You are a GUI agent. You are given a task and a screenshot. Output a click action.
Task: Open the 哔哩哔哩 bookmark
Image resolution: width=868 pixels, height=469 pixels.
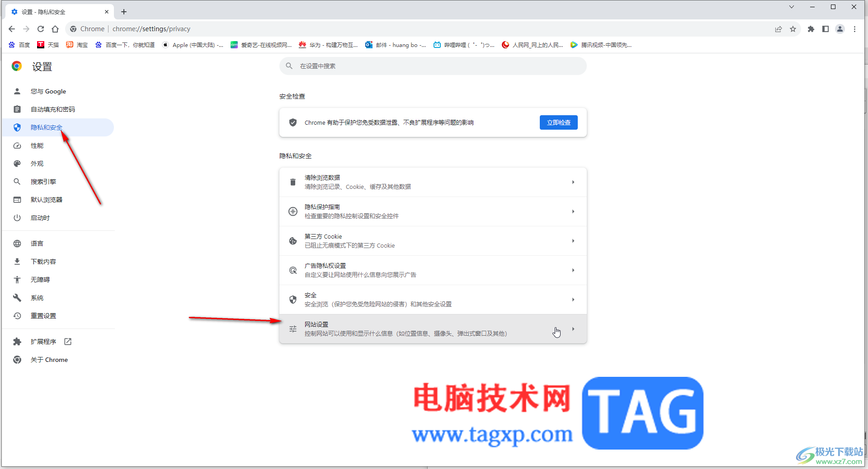pos(464,45)
